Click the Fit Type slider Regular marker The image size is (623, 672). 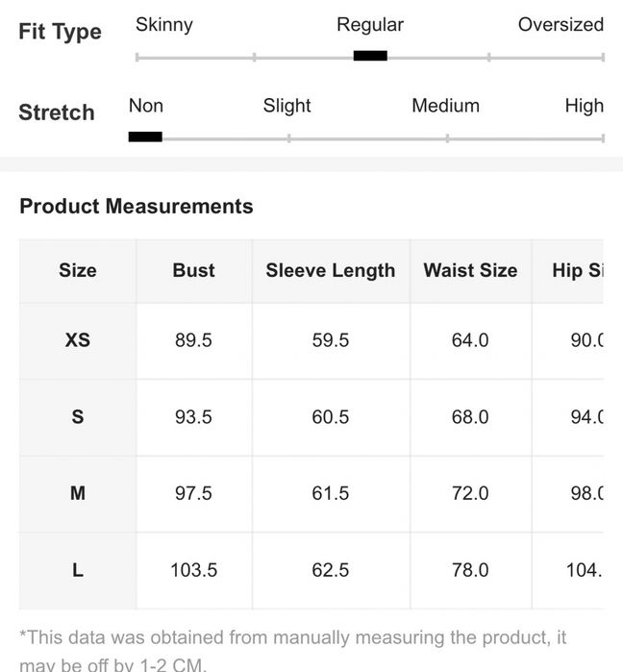coord(370,56)
